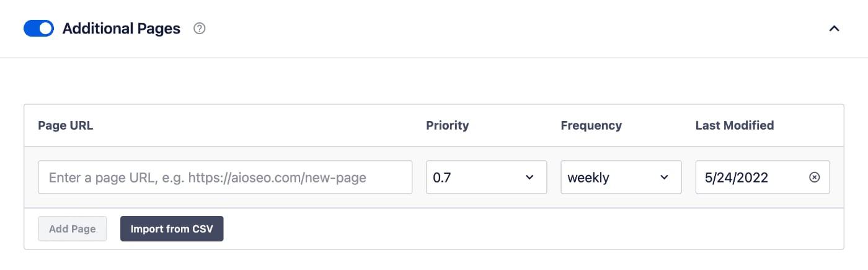Image resolution: width=868 pixels, height=270 pixels.
Task: Clear the Last Modified date with x icon
Action: (815, 178)
